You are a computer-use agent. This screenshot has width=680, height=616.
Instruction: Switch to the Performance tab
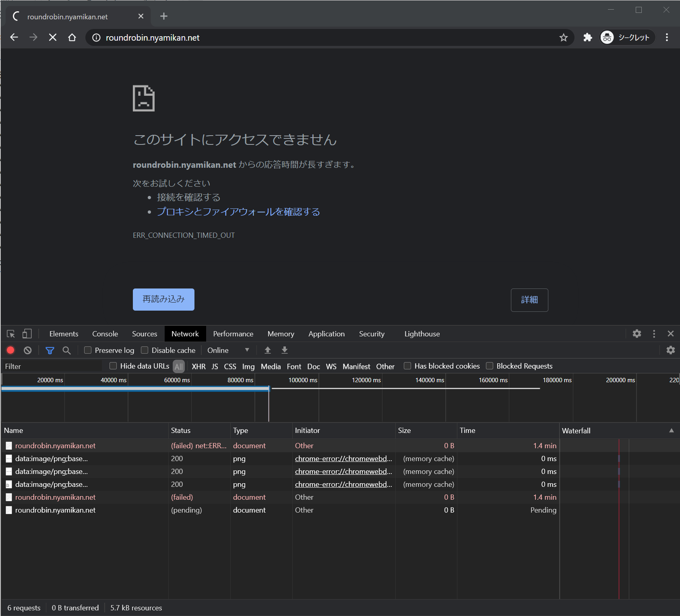233,334
